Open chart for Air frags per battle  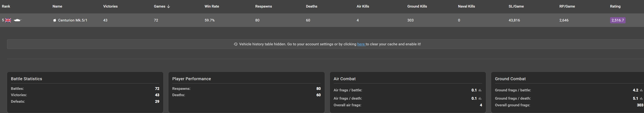point(480,90)
